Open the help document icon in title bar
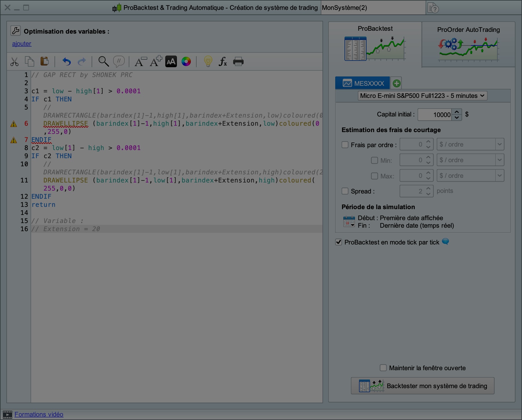The height and width of the screenshot is (420, 522). [x=433, y=8]
